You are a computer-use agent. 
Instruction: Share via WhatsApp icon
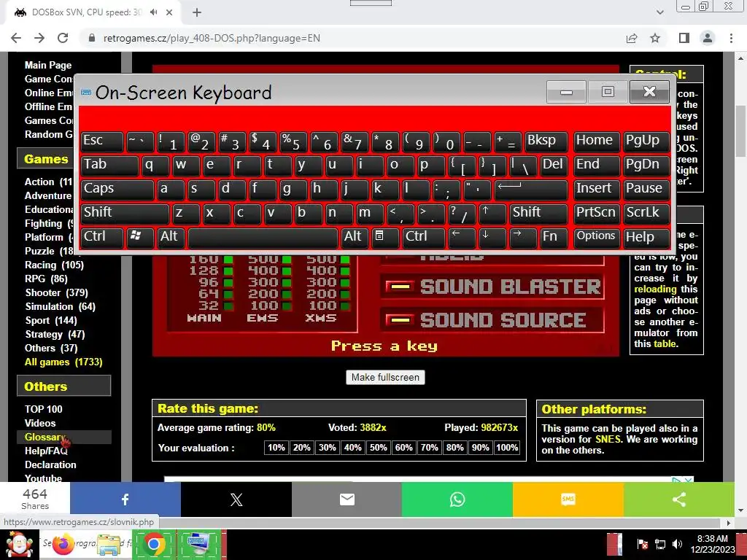click(x=457, y=499)
